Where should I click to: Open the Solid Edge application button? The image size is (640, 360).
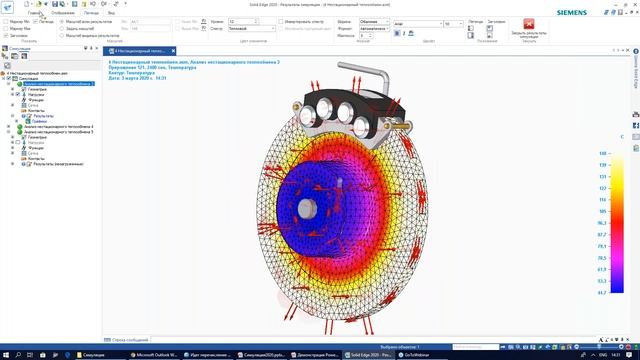(x=7, y=7)
